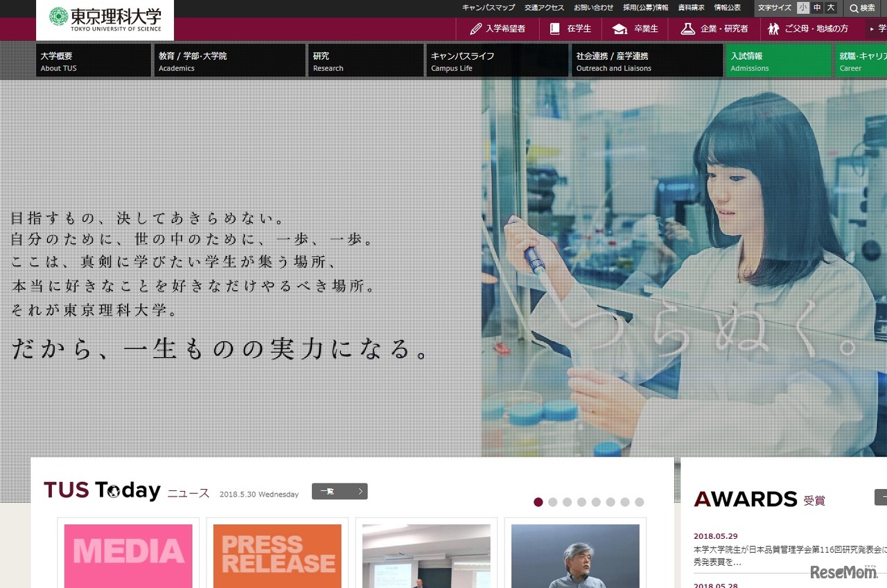Image resolution: width=887 pixels, height=588 pixels.
Task: Open the 社会連携 / 産学連携 Outreach menu
Action: click(x=647, y=61)
